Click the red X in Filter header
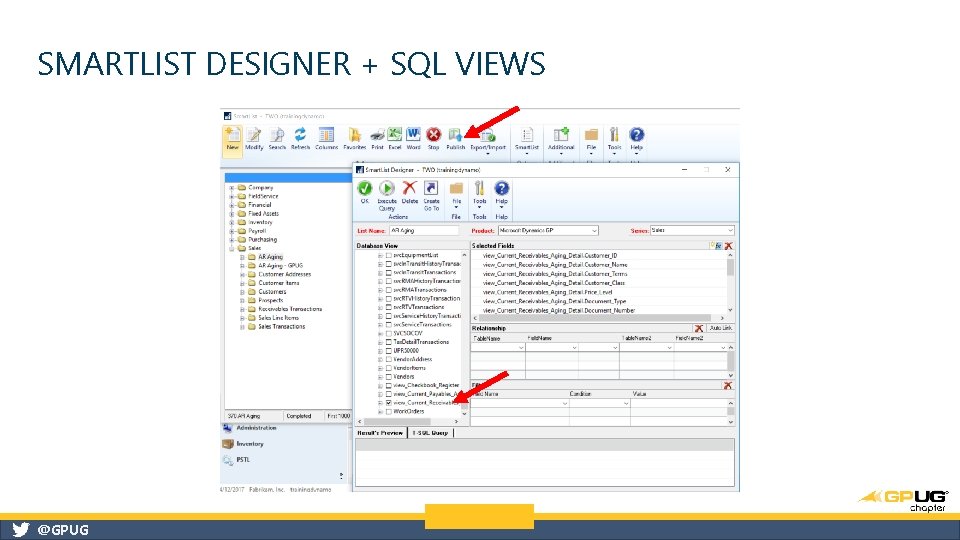 click(727, 385)
